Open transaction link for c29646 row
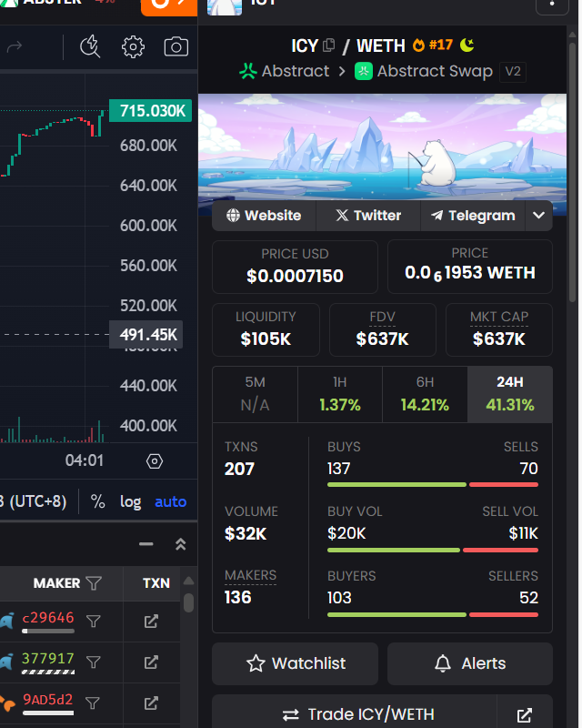The width and height of the screenshot is (582, 728). (x=151, y=622)
